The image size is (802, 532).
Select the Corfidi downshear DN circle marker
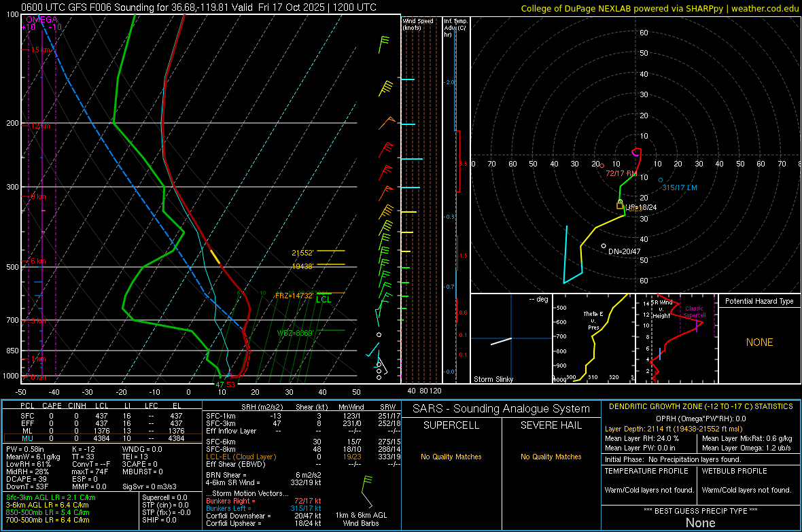point(604,247)
